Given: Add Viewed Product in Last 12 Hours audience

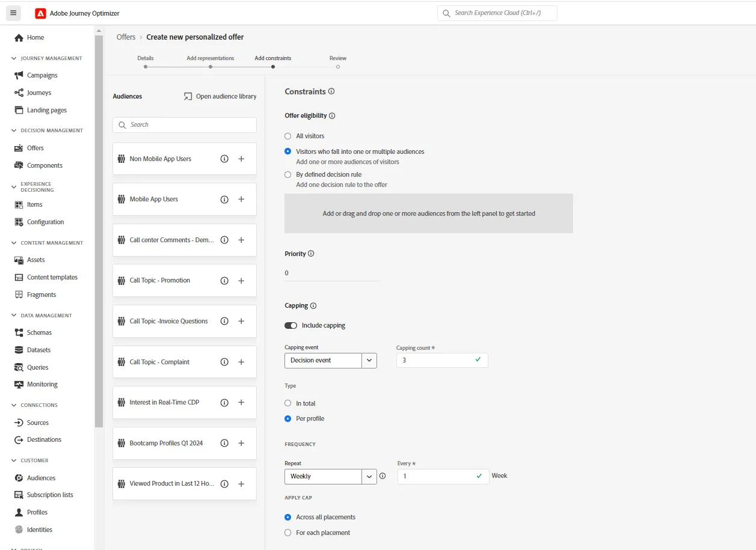Looking at the screenshot, I should pos(241,484).
